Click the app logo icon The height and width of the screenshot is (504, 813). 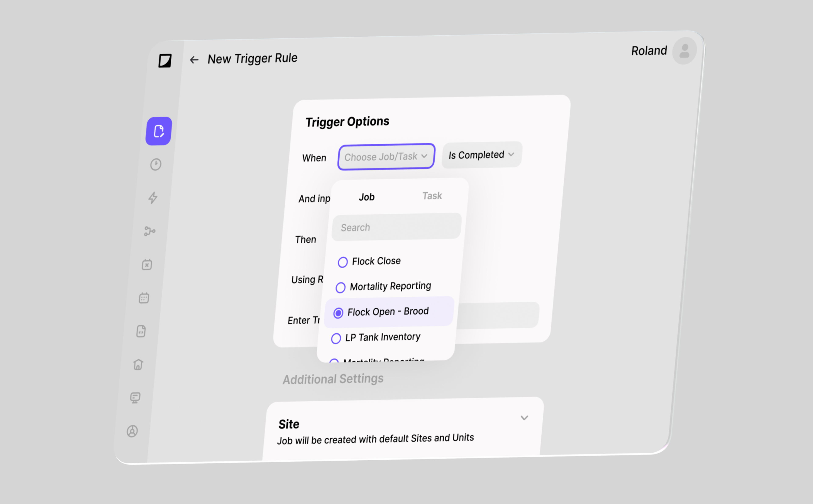click(165, 61)
